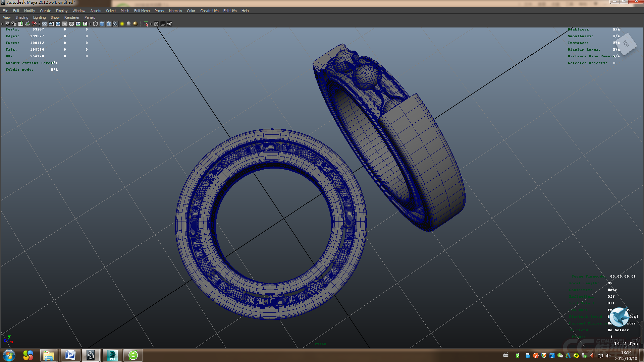This screenshot has height=362, width=644.
Task: Expand the Edit Mesh menu
Action: point(142,11)
